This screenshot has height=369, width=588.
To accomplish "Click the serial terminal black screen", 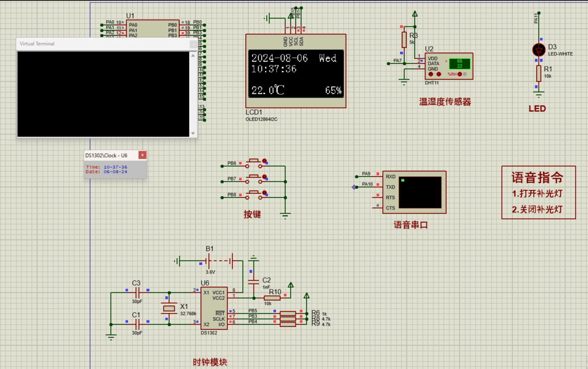I will (x=420, y=192).
